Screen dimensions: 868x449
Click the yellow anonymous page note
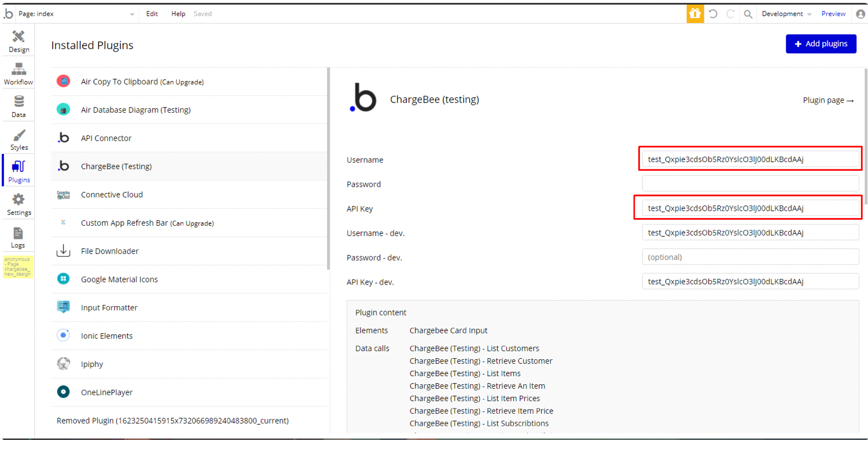17,267
